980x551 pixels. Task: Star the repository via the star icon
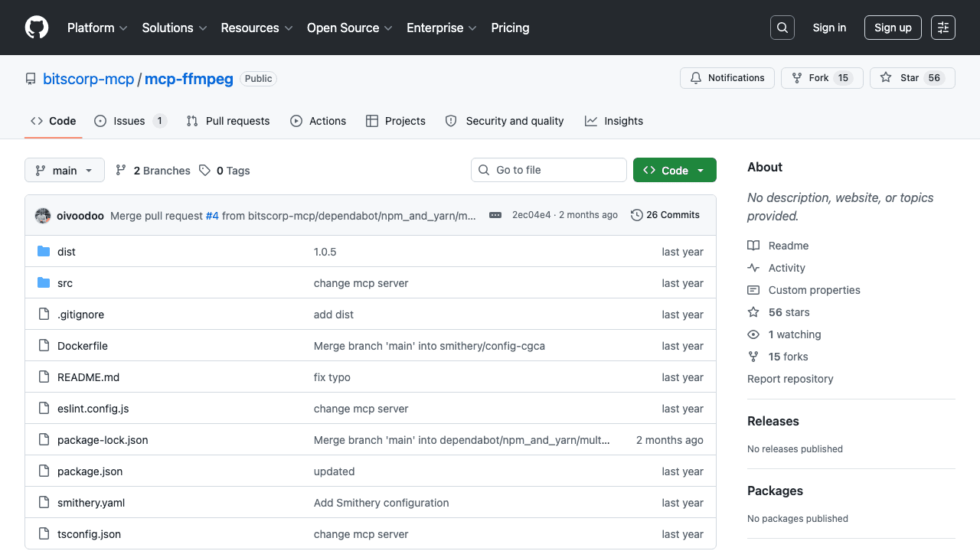[886, 77]
